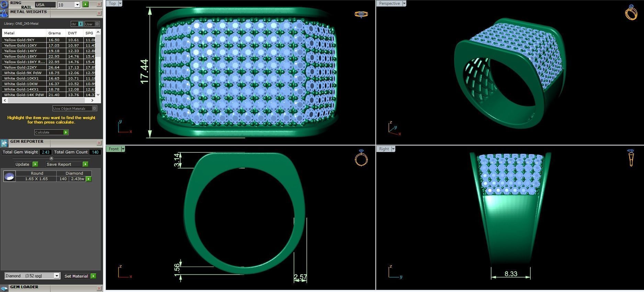Image resolution: width=644 pixels, height=292 pixels.
Task: Collapse the gem reporter divider arrow
Action: click(52, 158)
